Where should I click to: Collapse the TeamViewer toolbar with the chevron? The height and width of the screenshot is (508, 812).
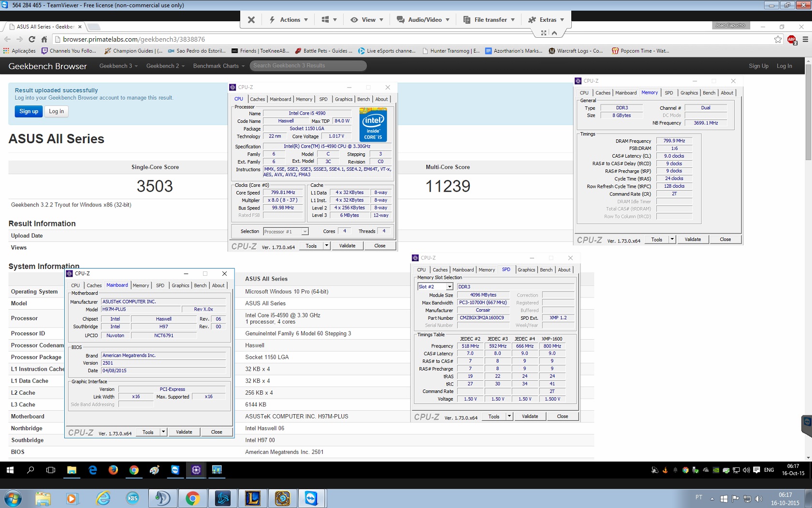[554, 33]
